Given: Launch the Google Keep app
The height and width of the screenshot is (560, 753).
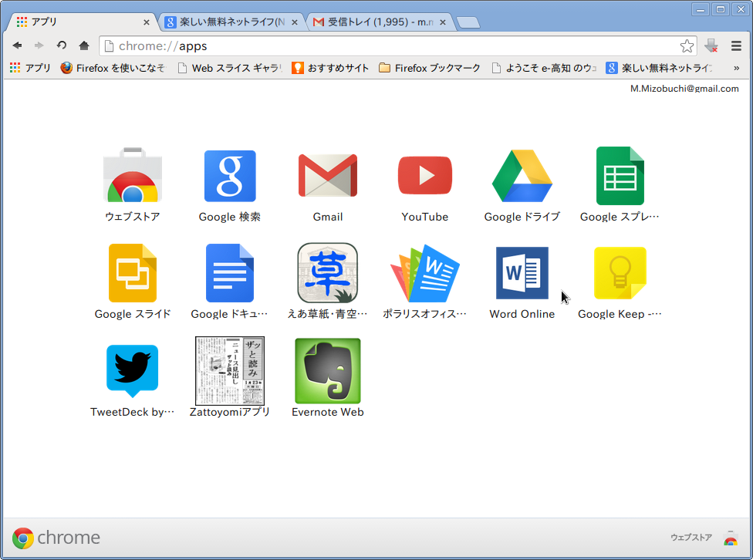Looking at the screenshot, I should point(620,273).
